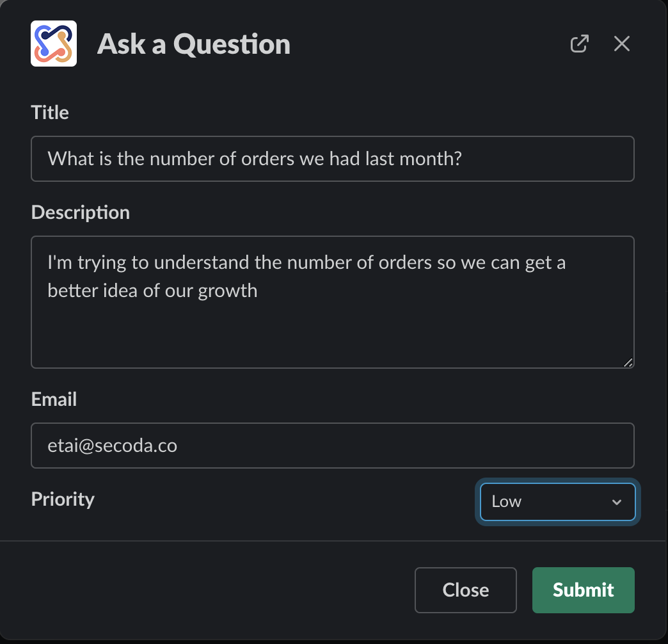Click the Priority label text
This screenshot has height=644, width=668.
click(x=63, y=499)
